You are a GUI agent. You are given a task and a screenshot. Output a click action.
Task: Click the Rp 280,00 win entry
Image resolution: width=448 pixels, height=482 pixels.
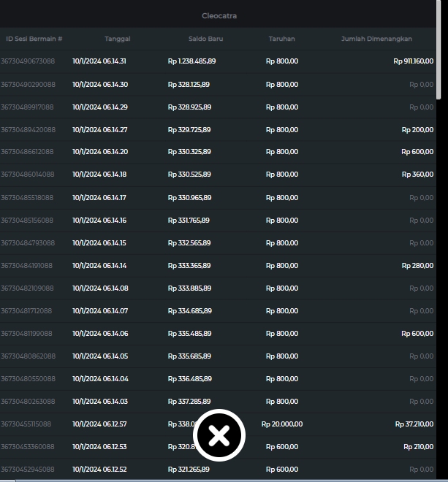coord(417,266)
